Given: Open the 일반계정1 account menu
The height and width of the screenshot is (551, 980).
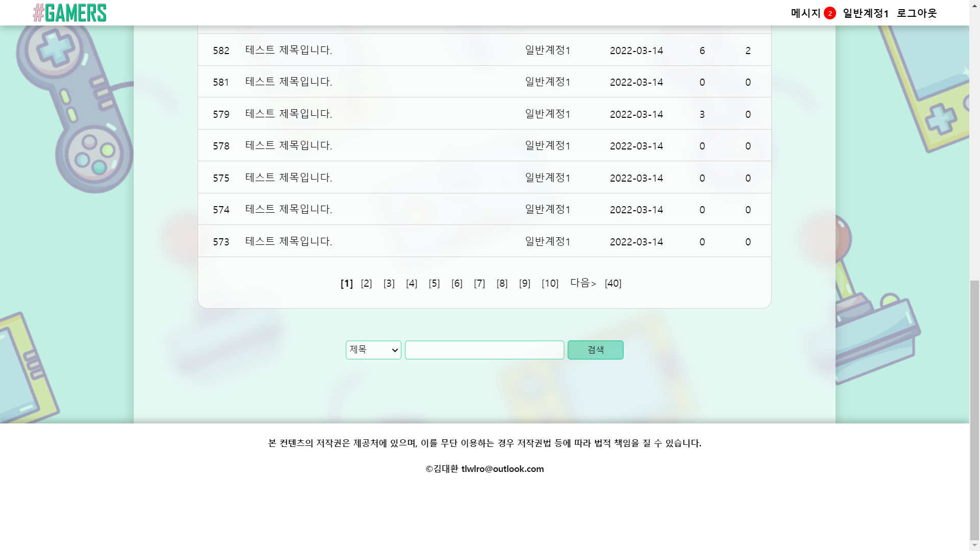Looking at the screenshot, I should tap(866, 13).
